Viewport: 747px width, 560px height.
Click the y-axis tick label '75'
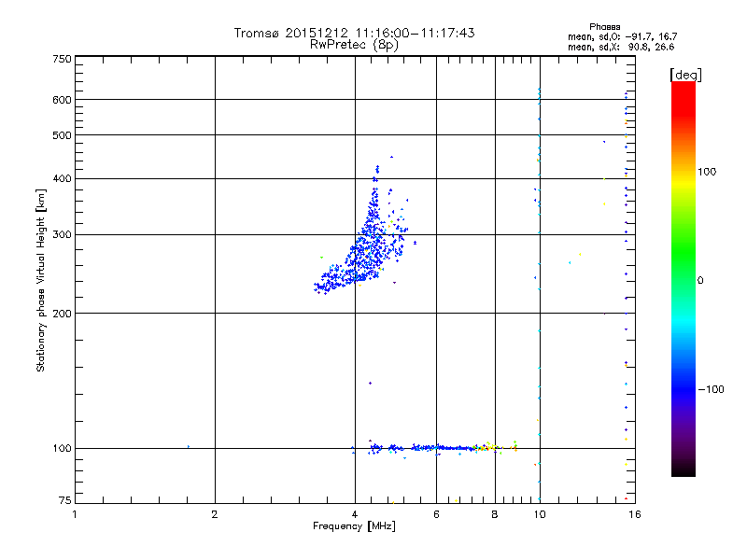[65, 500]
